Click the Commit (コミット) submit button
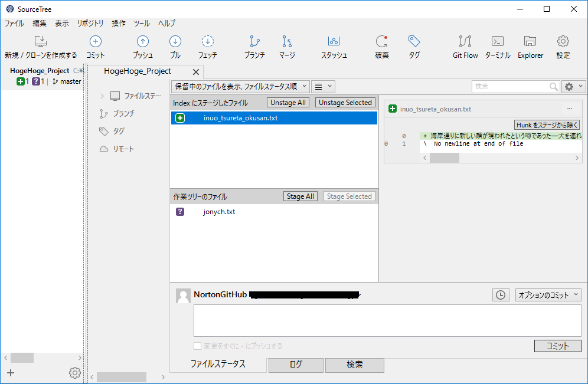The height and width of the screenshot is (384, 588). [x=558, y=346]
